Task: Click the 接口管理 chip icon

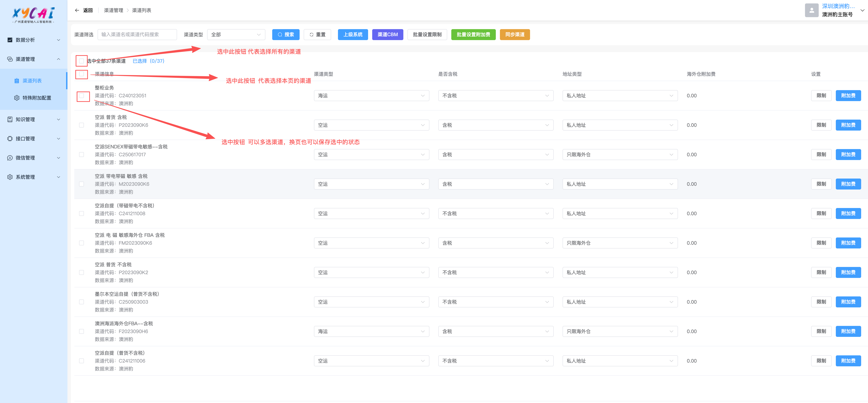Action: 10,139
